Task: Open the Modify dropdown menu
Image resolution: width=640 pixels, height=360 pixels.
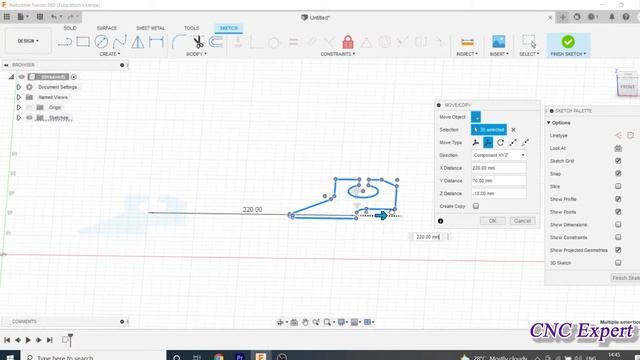Action: (196, 54)
